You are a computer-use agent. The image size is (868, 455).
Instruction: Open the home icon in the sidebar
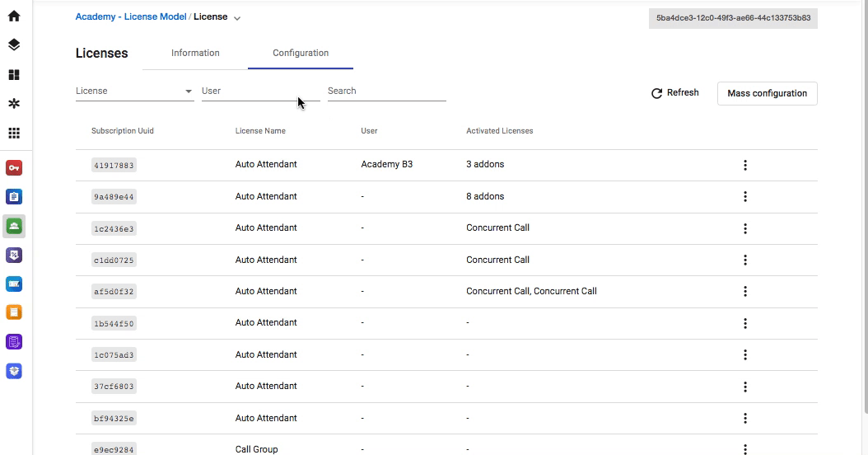click(14, 16)
